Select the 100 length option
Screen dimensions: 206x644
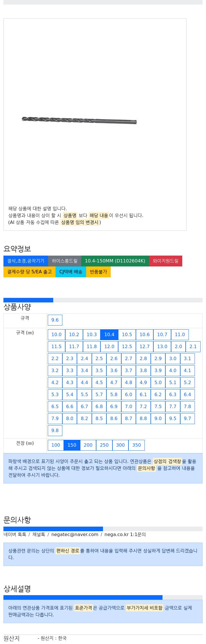[56, 445]
